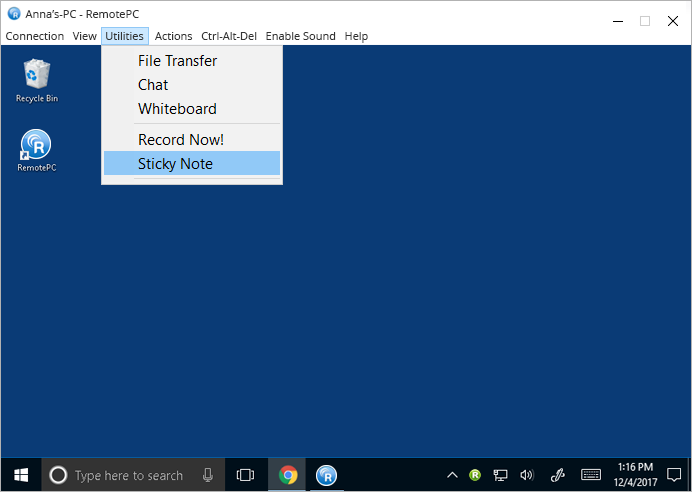This screenshot has height=492, width=692.
Task: Click the pen workspace tray icon
Action: [558, 475]
